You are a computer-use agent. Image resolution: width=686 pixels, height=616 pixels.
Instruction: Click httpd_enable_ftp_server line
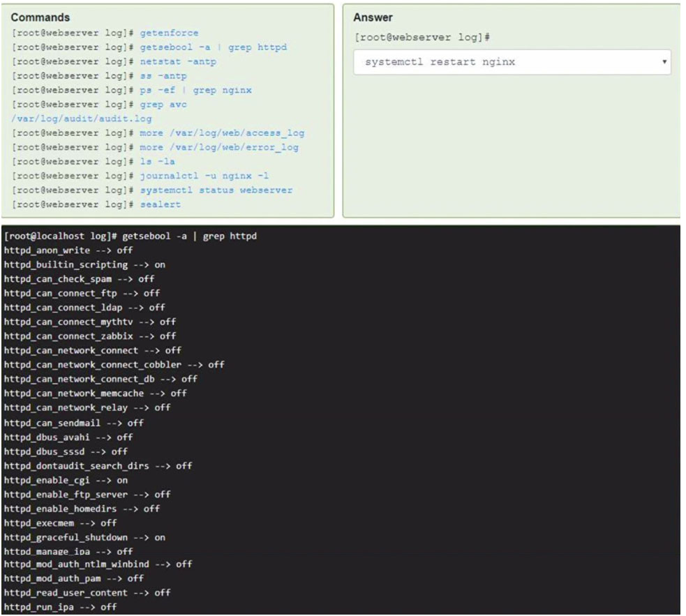(87, 495)
